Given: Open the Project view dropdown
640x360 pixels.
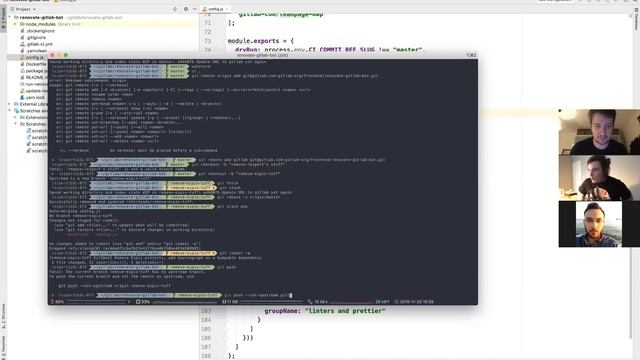Looking at the screenshot, I should click(x=23, y=9).
